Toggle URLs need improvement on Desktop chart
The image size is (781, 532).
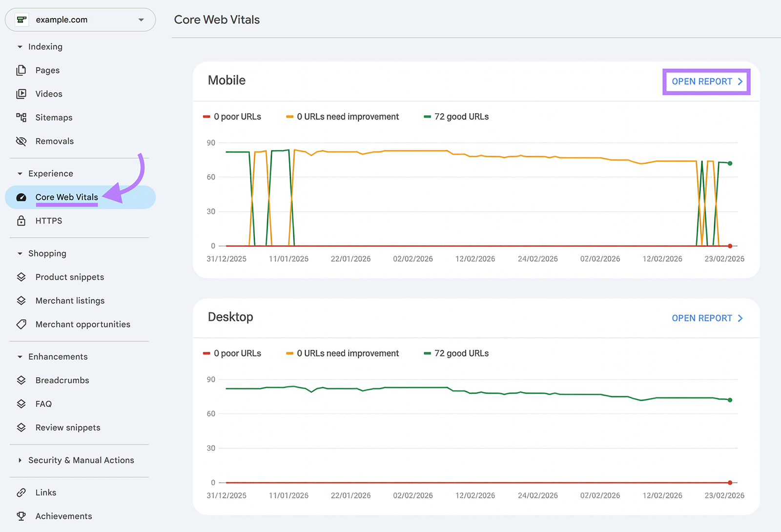342,353
